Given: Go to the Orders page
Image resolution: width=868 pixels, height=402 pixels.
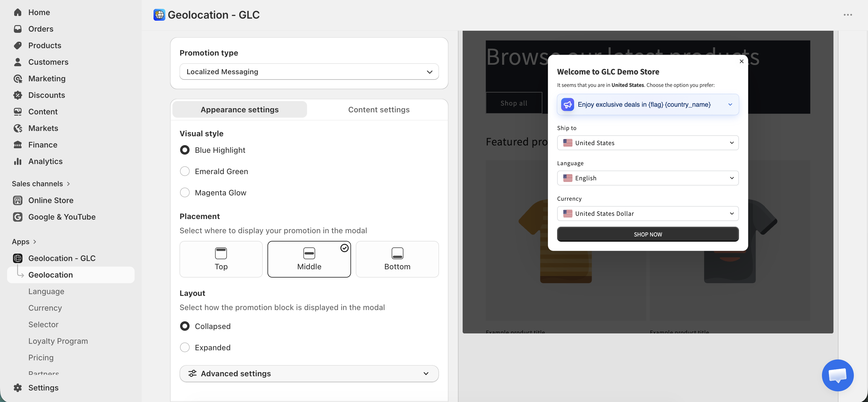Looking at the screenshot, I should click(x=41, y=29).
